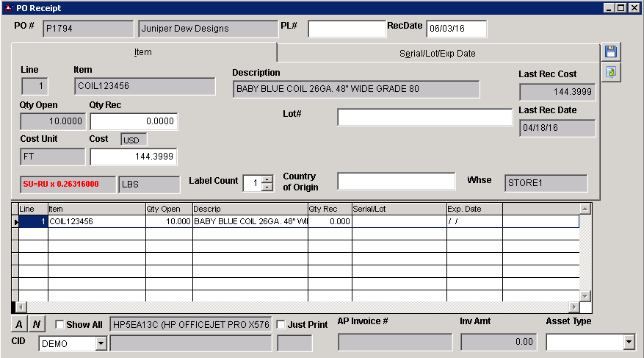Click the grid's horizontal scrollbar right arrow

click(x=574, y=307)
